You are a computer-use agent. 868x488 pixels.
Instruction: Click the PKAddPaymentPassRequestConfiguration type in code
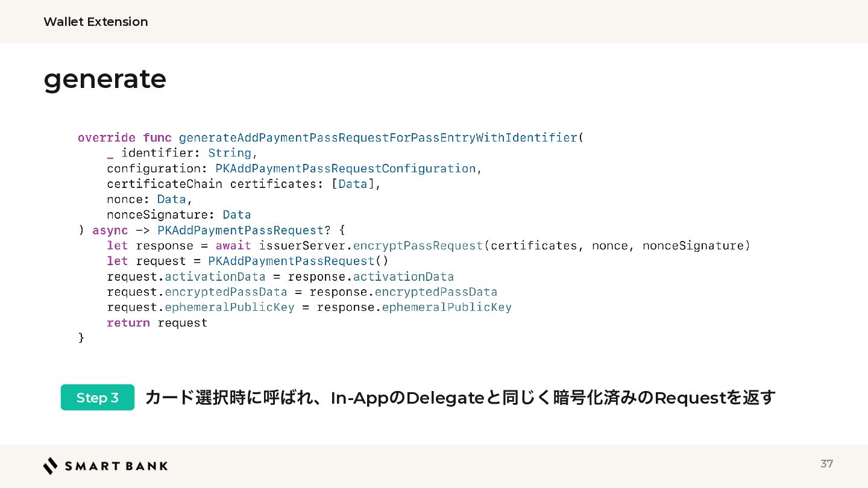point(345,168)
